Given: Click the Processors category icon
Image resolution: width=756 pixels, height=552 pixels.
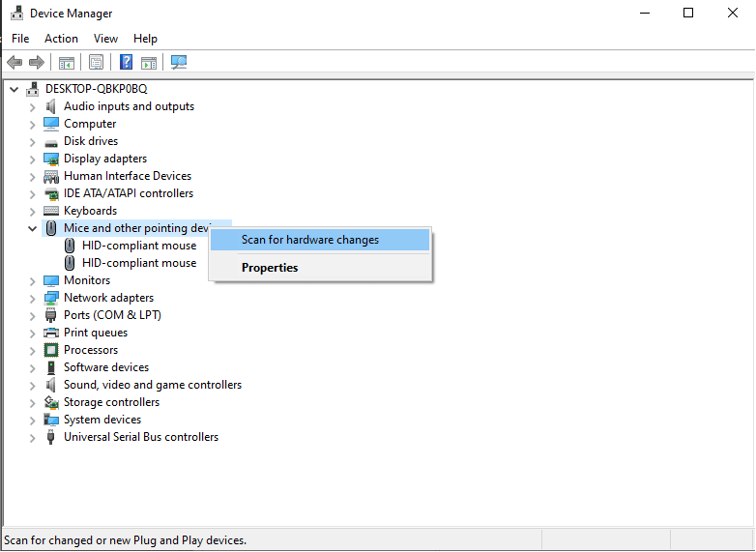Looking at the screenshot, I should 51,350.
